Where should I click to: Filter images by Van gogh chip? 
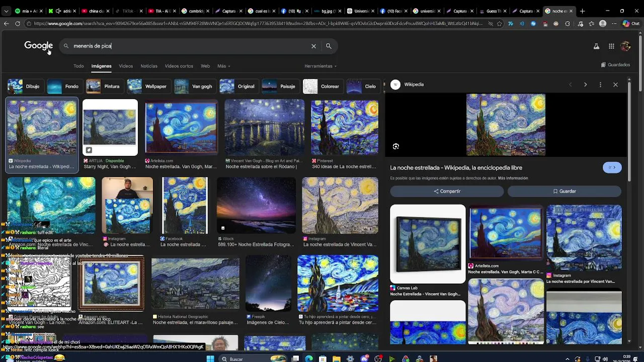pyautogui.click(x=194, y=86)
